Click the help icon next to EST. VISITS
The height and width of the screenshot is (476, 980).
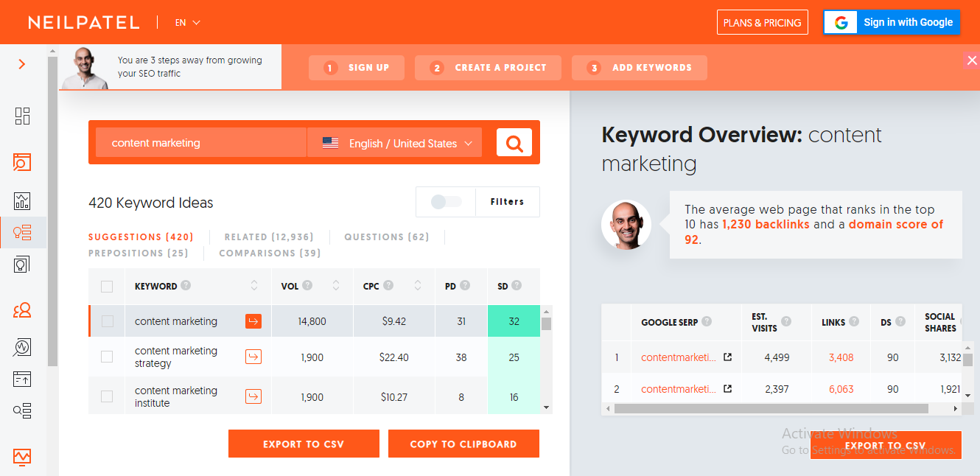coord(786,321)
